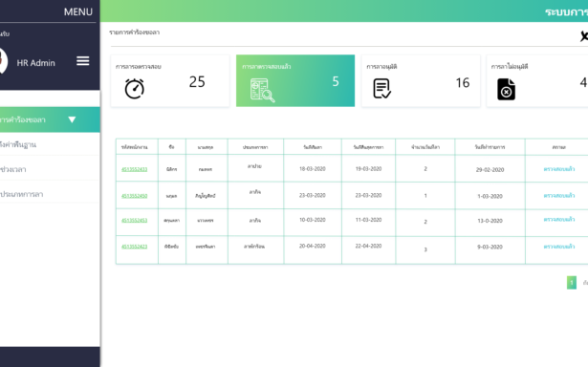Click the HR Admin avatar picture
Image resolution: width=588 pixels, height=367 pixels.
pos(2,61)
